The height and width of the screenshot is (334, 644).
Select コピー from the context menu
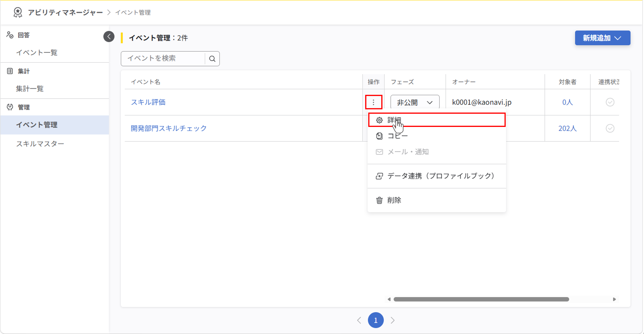coord(436,136)
